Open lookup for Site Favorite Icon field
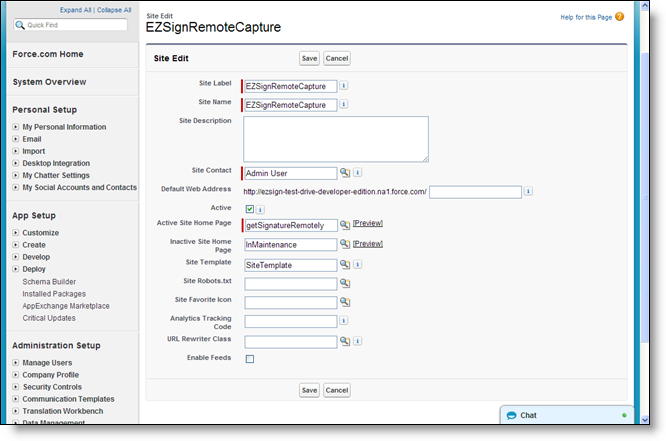This screenshot has width=666, height=441. (x=345, y=302)
